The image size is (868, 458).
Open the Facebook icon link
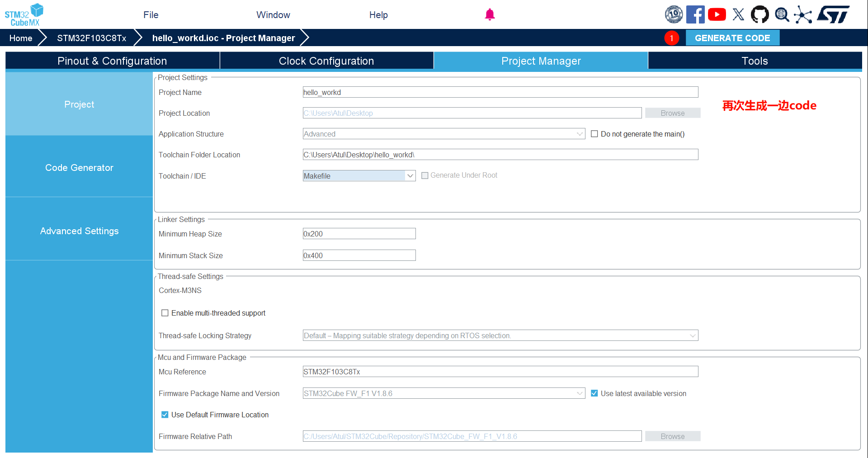(x=695, y=14)
